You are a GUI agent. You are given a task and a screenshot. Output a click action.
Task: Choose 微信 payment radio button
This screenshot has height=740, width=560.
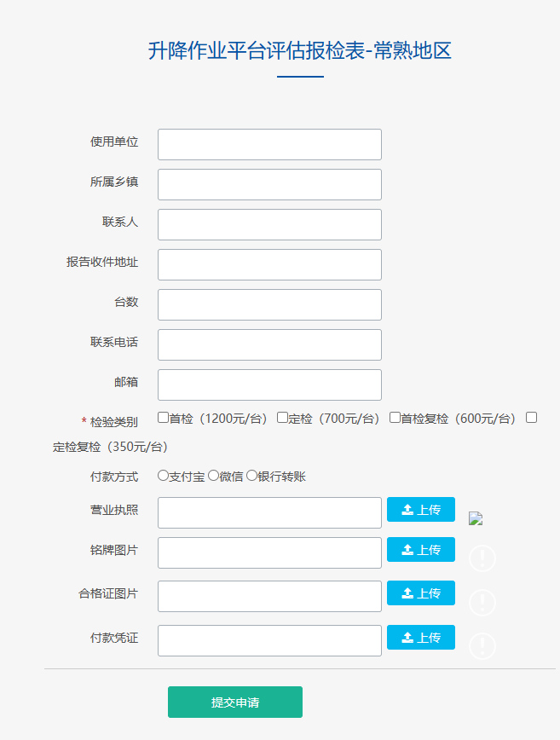[213, 476]
